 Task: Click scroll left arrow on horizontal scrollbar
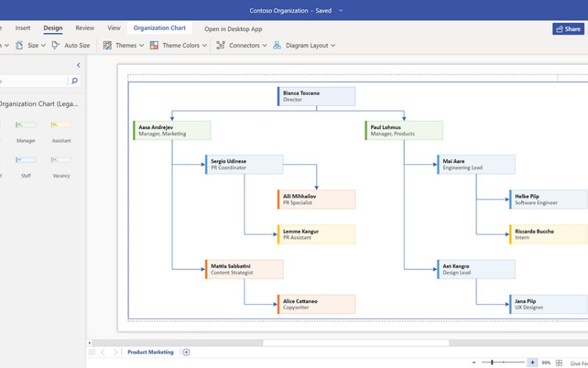tap(89, 343)
